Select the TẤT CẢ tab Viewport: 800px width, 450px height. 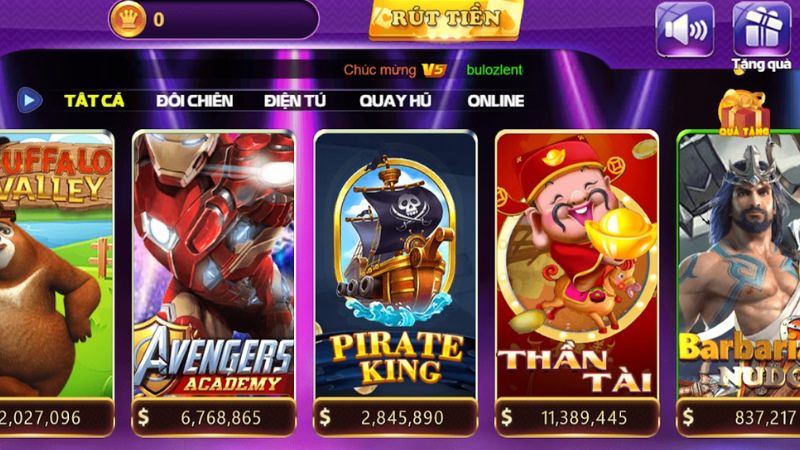(94, 101)
